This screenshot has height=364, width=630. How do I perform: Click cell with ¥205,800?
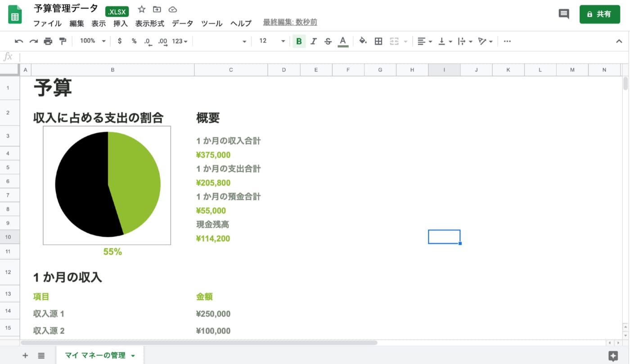click(231, 183)
